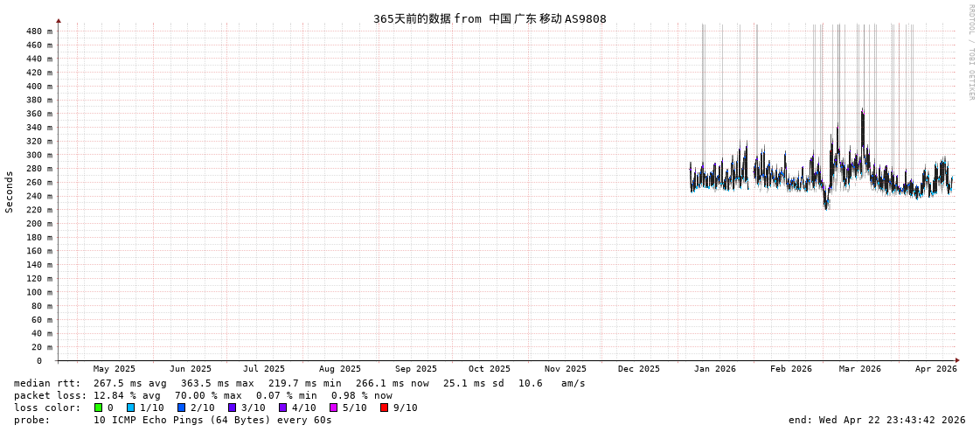Image resolution: width=980 pixels, height=432 pixels.
Task: Click the magenta 5/10 loss swatch
Action: 333,408
